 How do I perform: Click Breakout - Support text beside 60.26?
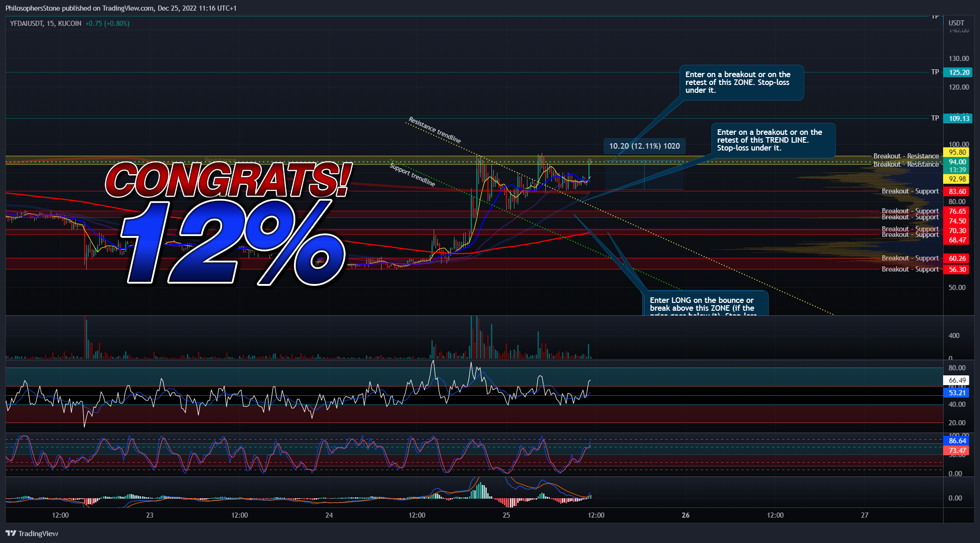tap(910, 258)
